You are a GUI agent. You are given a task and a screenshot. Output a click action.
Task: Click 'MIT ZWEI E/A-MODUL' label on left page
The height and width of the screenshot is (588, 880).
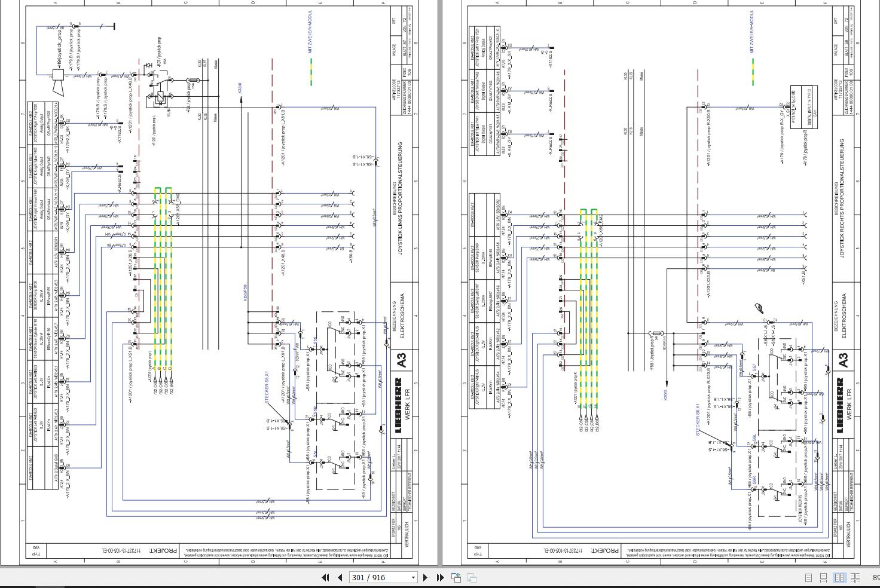coord(311,32)
